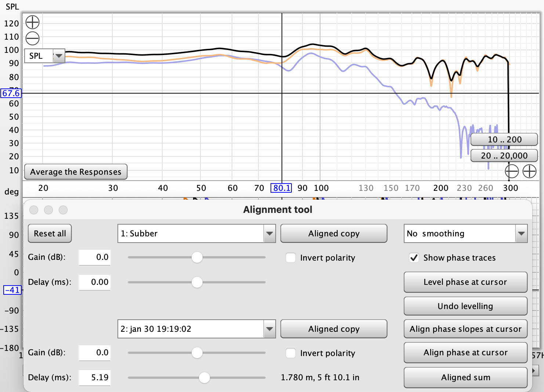Click the 1.780 m, 5 ft 10.1 in distance text

tap(320, 377)
